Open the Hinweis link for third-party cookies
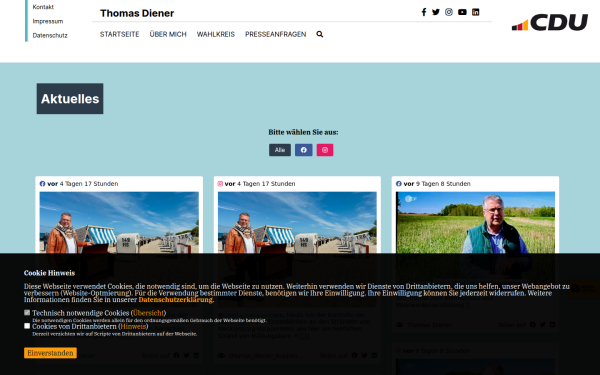Viewport: 600px width, 375px height. pos(133,326)
